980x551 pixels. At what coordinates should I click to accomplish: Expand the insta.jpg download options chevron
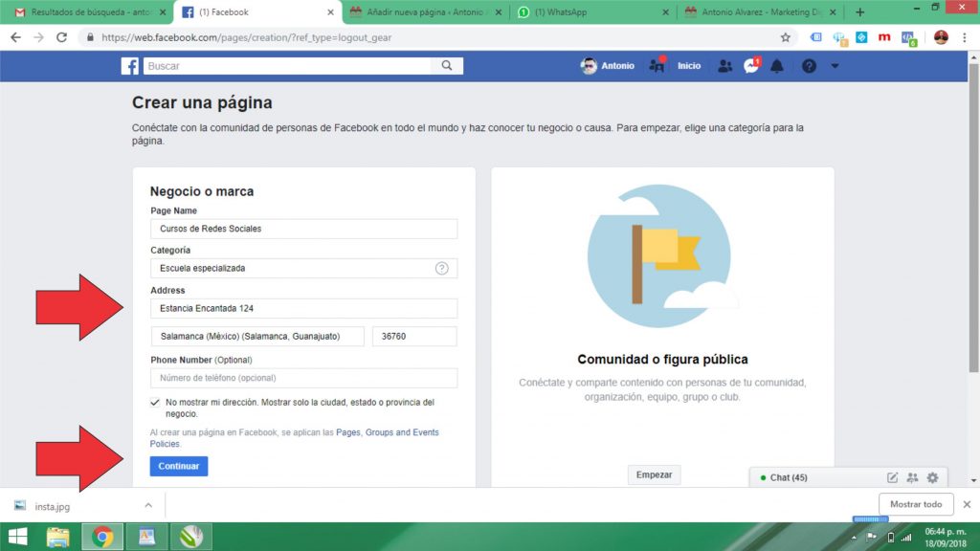coord(148,505)
